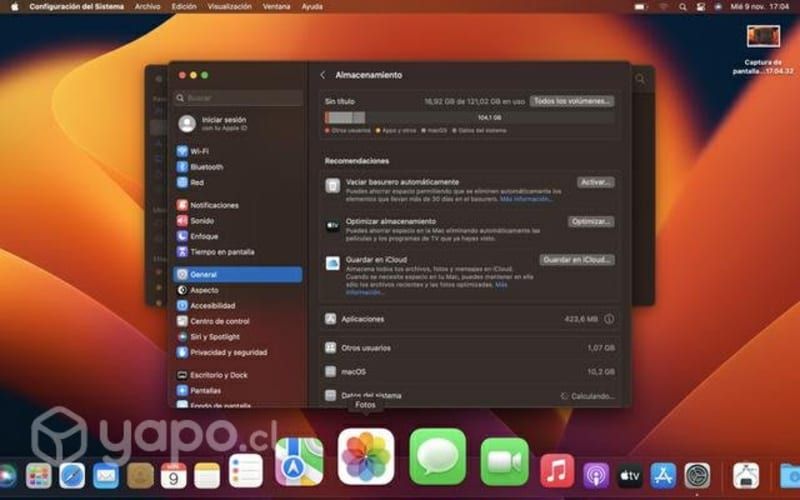
Task: Select the Aplicaciones storage row
Action: coord(469,319)
